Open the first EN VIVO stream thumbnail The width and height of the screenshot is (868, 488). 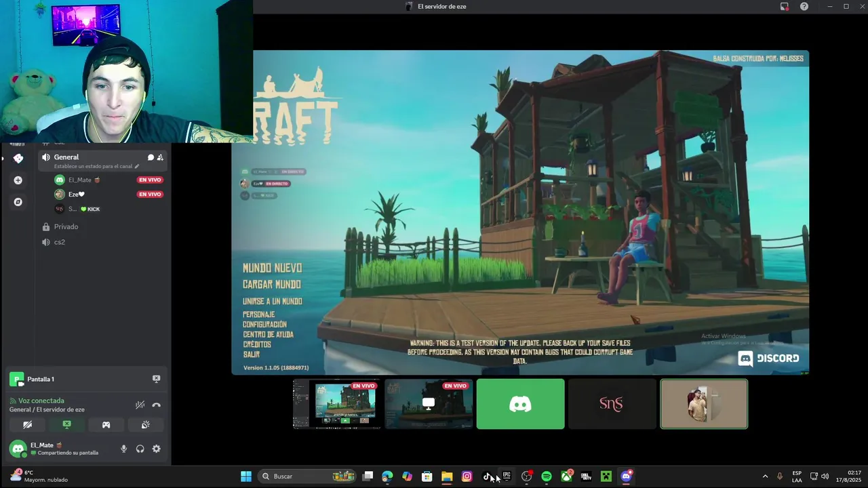coord(336,404)
